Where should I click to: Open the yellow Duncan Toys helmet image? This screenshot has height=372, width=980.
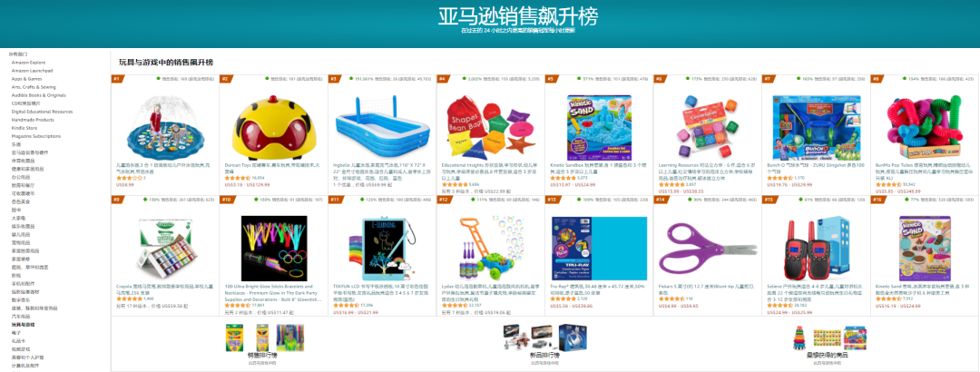pos(274,128)
